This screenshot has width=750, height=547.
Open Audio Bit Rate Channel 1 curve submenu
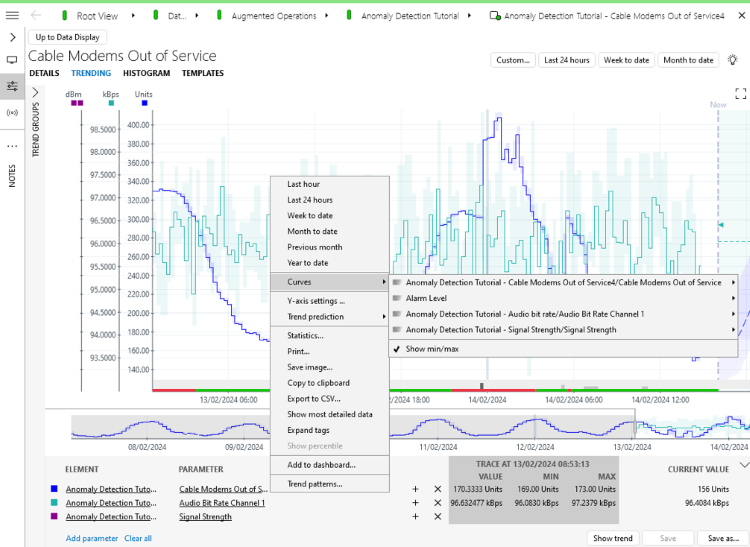click(563, 314)
